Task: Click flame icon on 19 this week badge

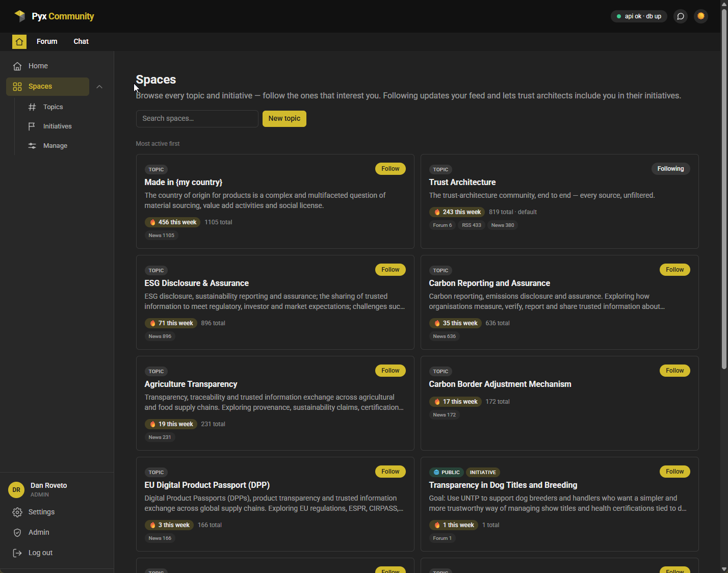Action: pos(152,424)
